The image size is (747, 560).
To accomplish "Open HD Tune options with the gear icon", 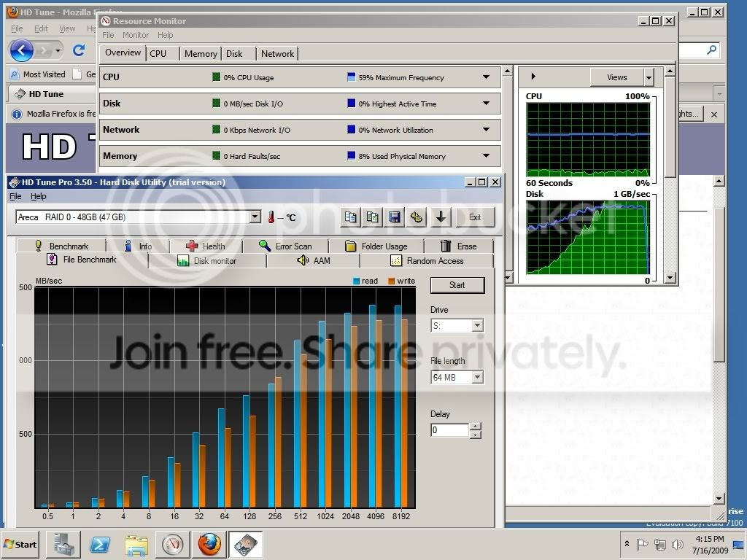I will point(418,217).
